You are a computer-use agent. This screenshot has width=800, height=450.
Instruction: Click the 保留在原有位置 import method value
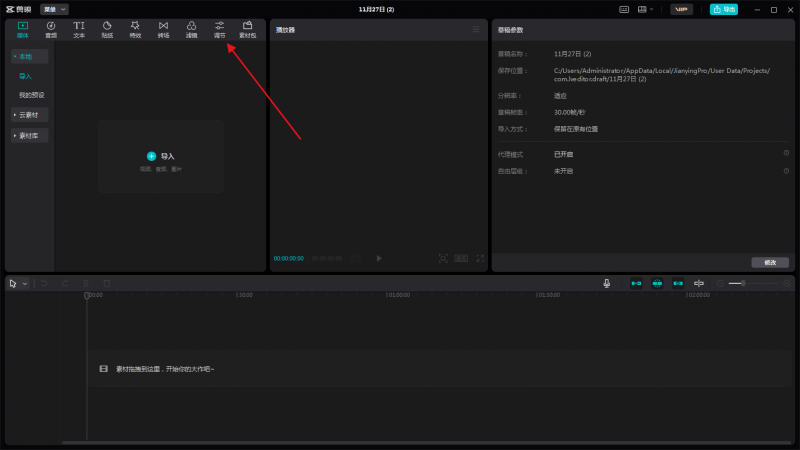pos(576,129)
